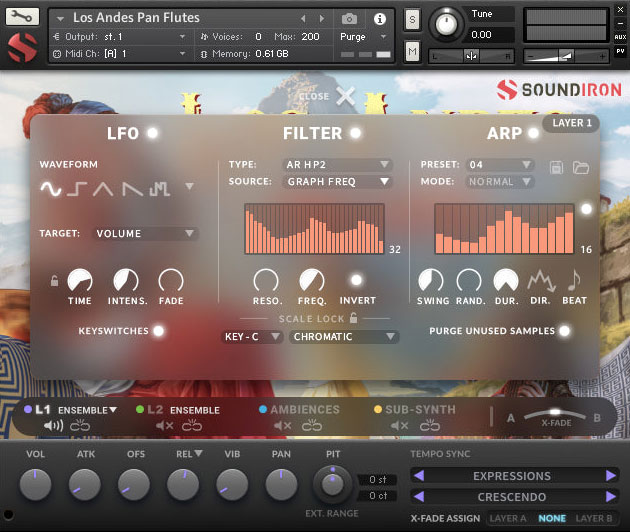630x532 pixels.
Task: Enable the Keyswitches toggle
Action: click(x=159, y=331)
